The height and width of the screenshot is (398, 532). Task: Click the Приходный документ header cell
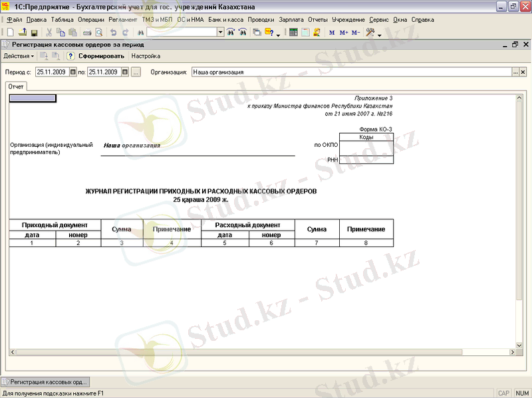(55, 225)
